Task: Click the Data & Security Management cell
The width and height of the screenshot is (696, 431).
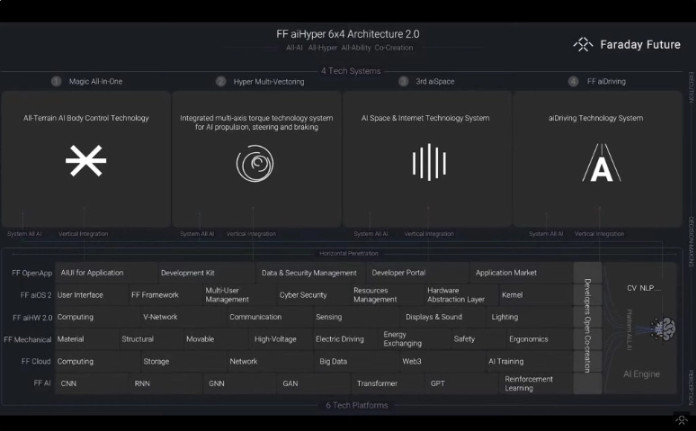Action: pos(311,273)
